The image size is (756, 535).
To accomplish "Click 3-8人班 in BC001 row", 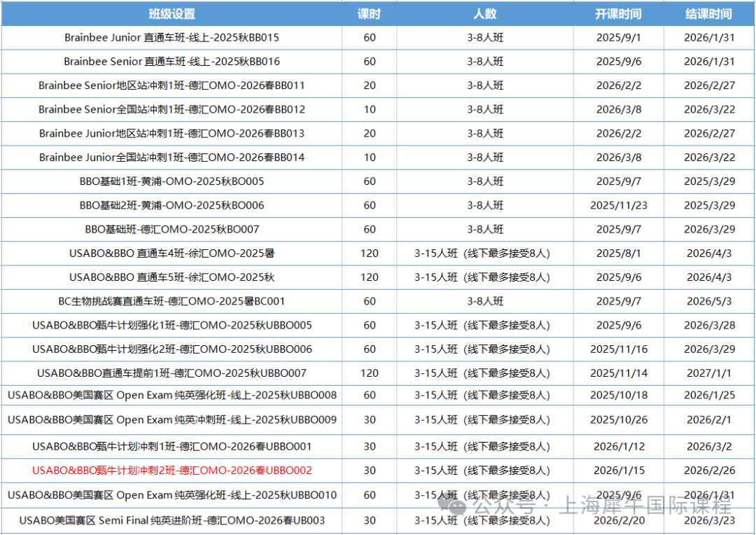I will click(485, 301).
